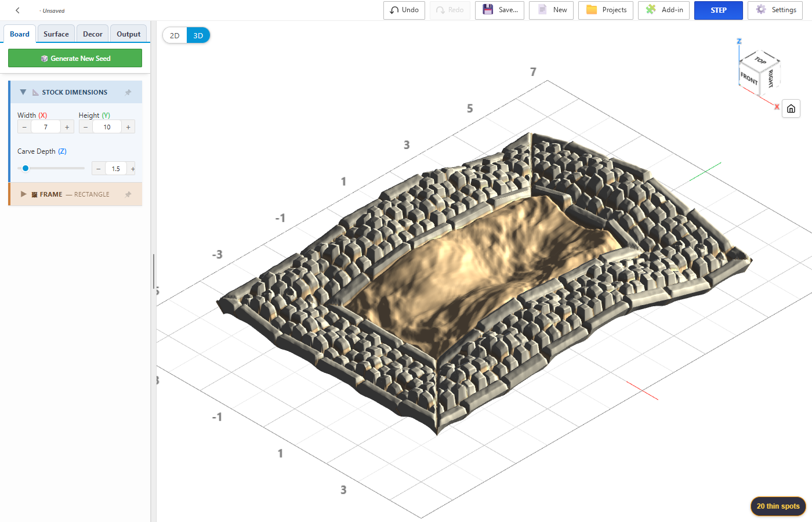Select the 3D view toggle
The image size is (812, 522).
[x=198, y=35]
